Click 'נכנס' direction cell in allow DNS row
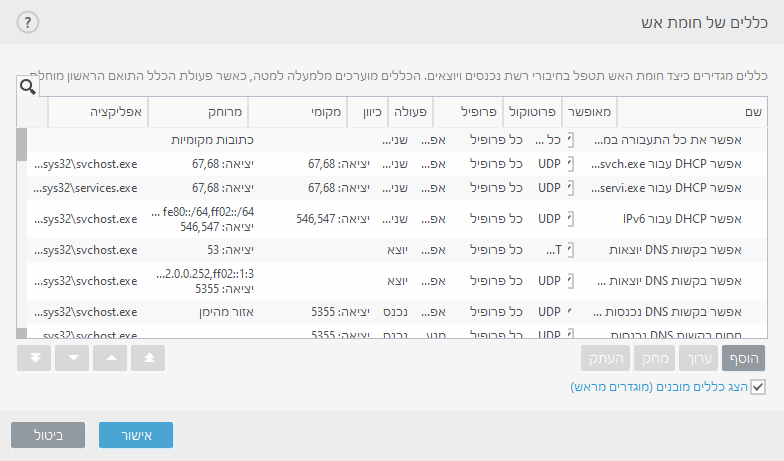784x461 pixels. coord(395,312)
